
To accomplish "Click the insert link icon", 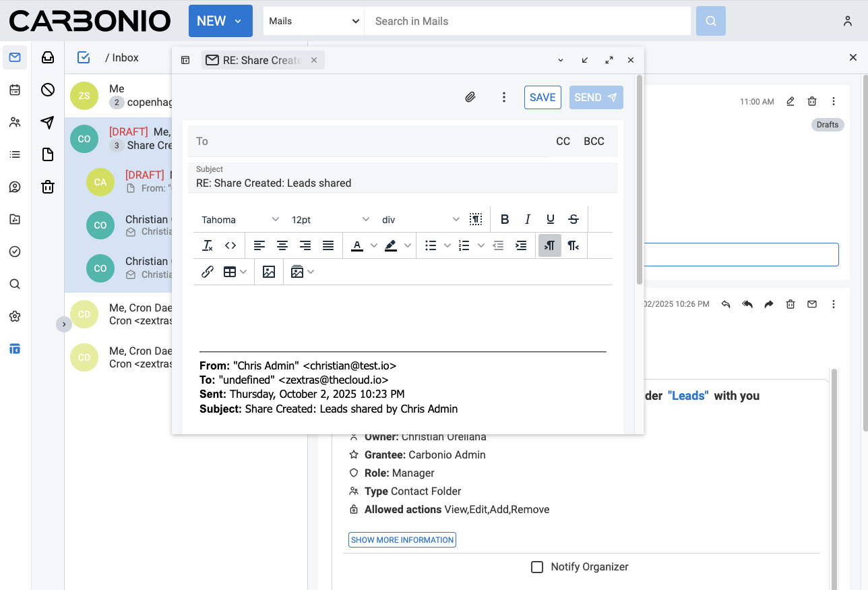I will click(208, 272).
